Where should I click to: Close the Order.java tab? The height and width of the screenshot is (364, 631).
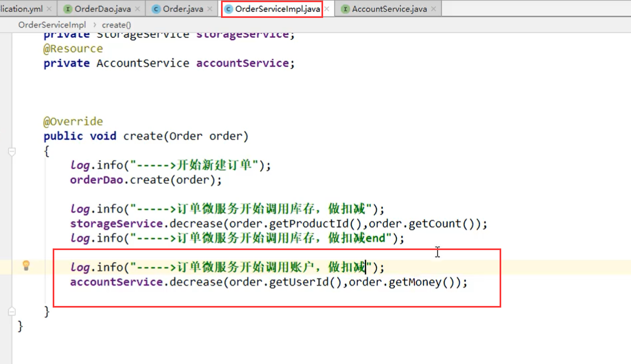click(210, 9)
